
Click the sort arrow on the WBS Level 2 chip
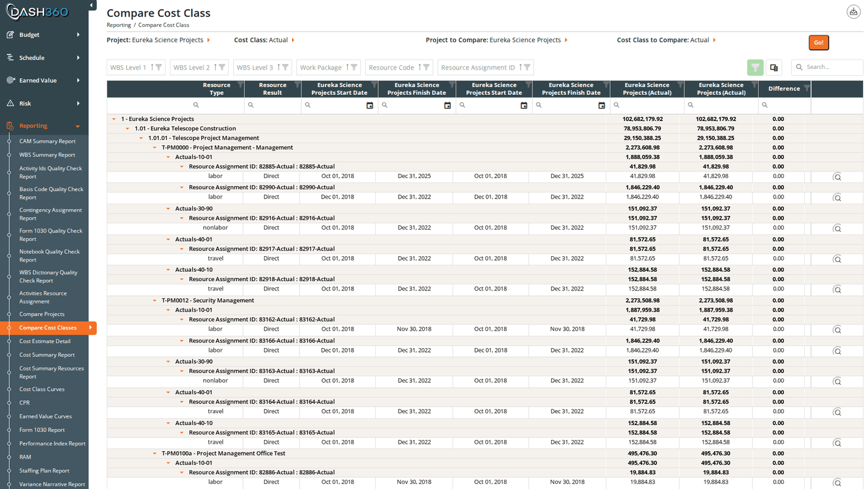click(x=215, y=67)
